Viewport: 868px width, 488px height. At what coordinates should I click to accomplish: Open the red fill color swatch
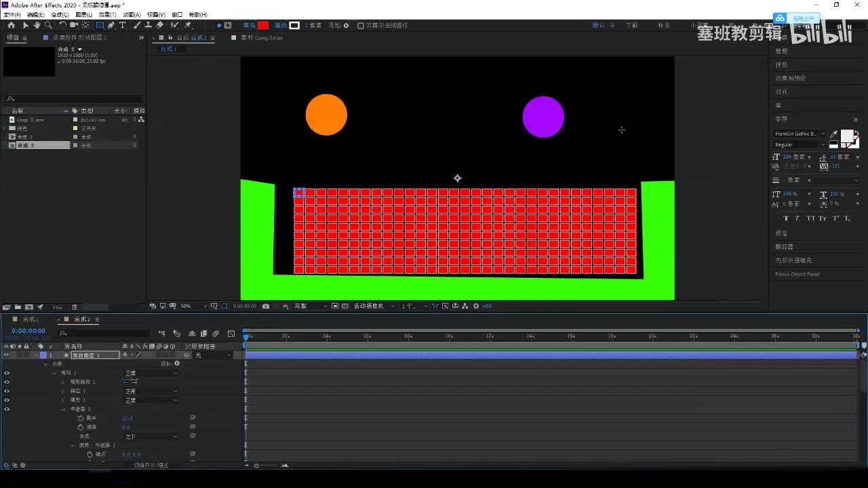(x=263, y=26)
